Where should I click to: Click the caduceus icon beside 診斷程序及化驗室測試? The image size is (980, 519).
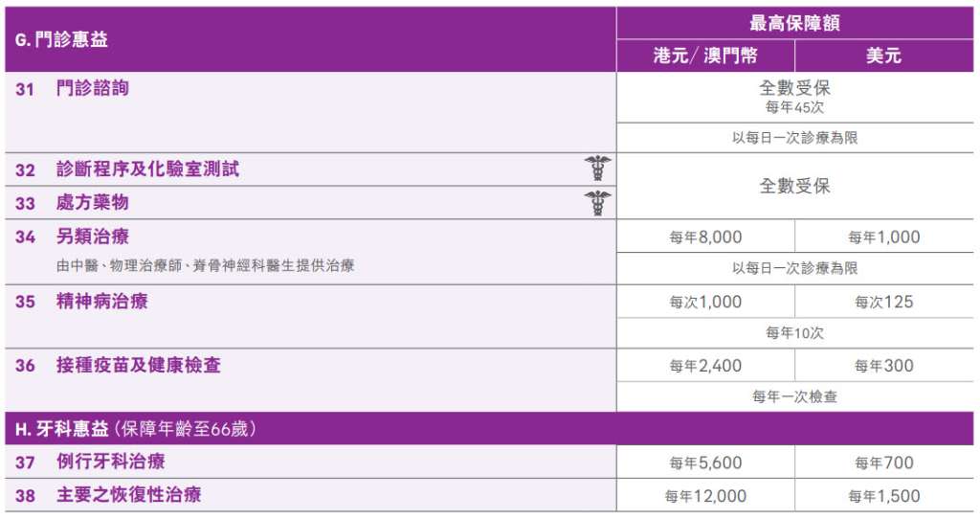tap(598, 169)
